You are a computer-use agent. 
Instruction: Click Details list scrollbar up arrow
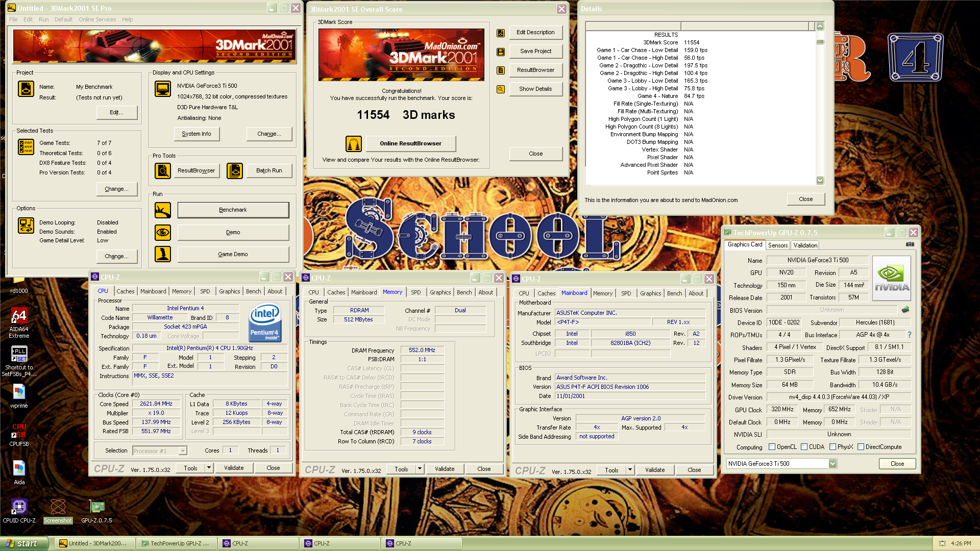click(x=820, y=26)
